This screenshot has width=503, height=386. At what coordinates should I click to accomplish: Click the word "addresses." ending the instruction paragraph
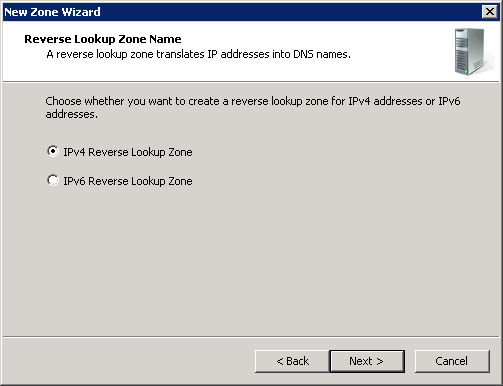point(72,114)
